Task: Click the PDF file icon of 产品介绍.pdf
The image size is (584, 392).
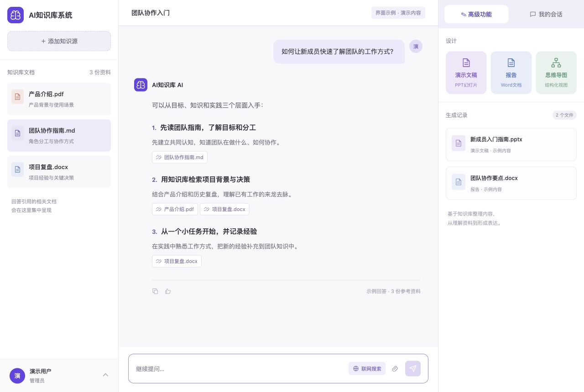Action: 17,97
